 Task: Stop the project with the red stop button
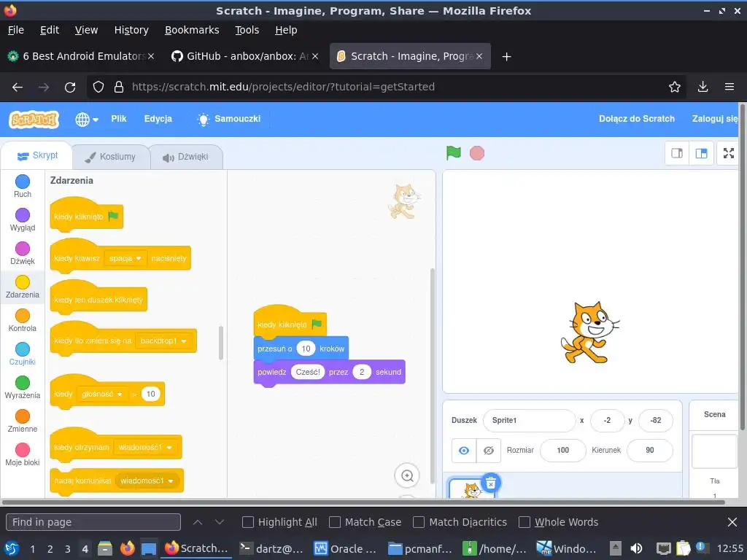477,153
